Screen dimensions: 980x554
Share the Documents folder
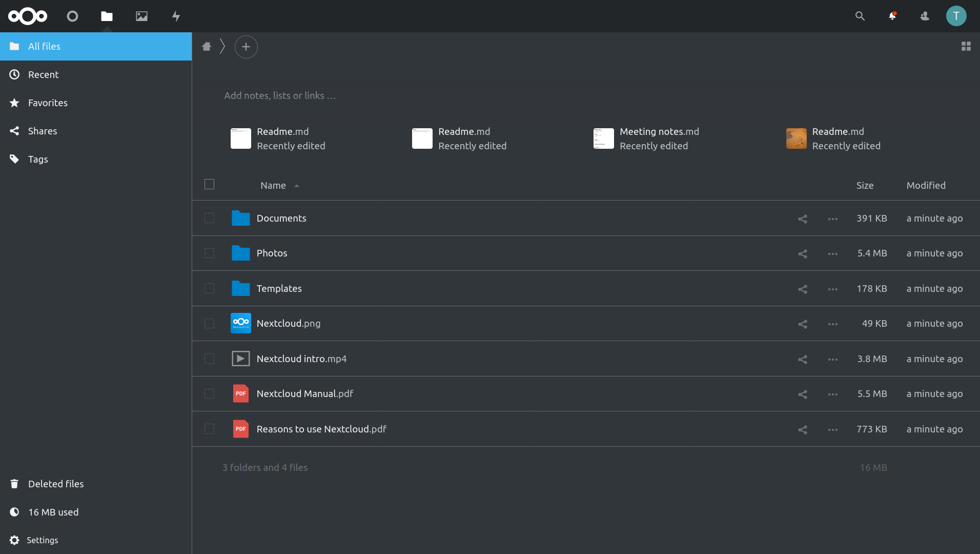(803, 219)
